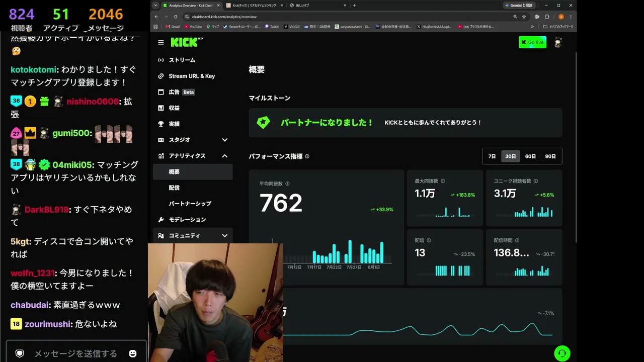
Task: Select 概要 under analytics
Action: (193, 172)
